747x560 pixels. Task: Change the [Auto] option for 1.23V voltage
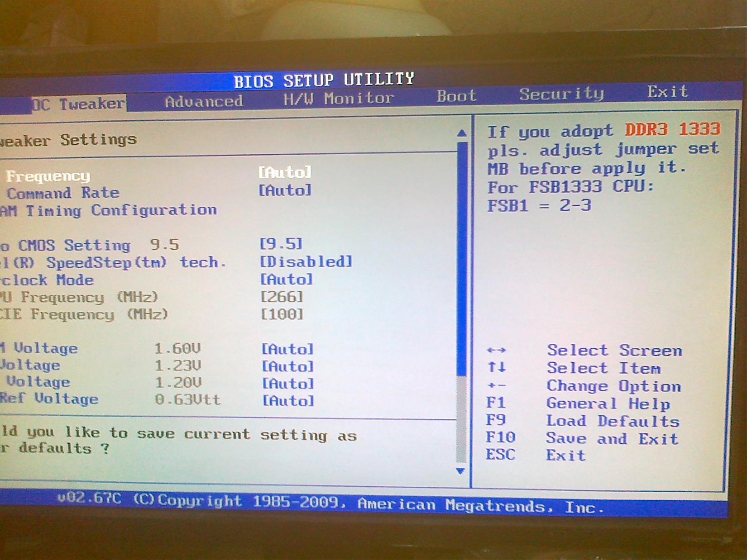pyautogui.click(x=288, y=366)
